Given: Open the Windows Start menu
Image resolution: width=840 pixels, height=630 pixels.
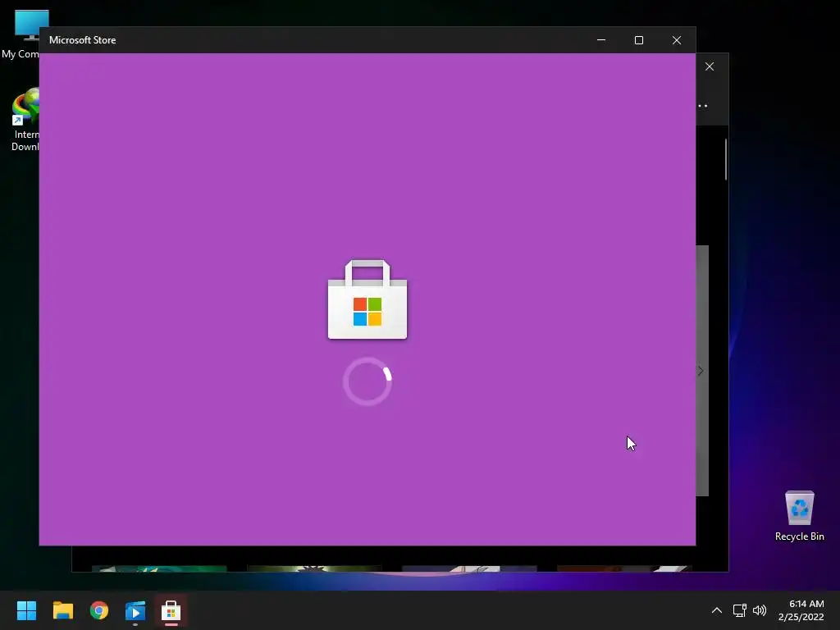Looking at the screenshot, I should point(26,610).
